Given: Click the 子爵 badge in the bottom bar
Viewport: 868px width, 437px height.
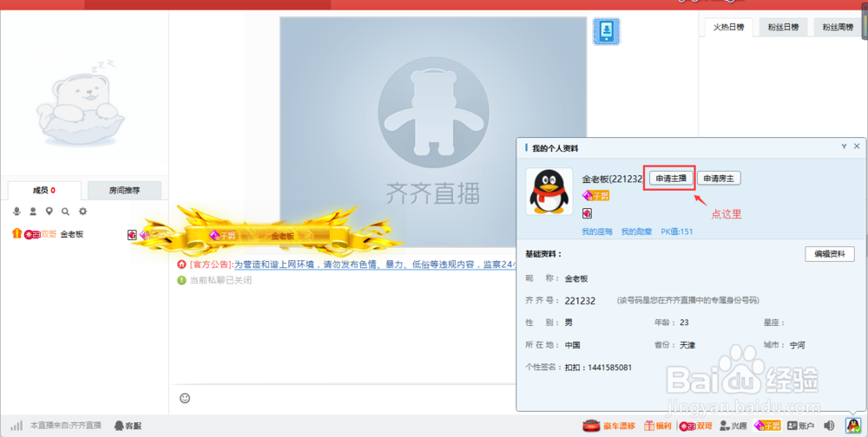Looking at the screenshot, I should click(x=767, y=426).
